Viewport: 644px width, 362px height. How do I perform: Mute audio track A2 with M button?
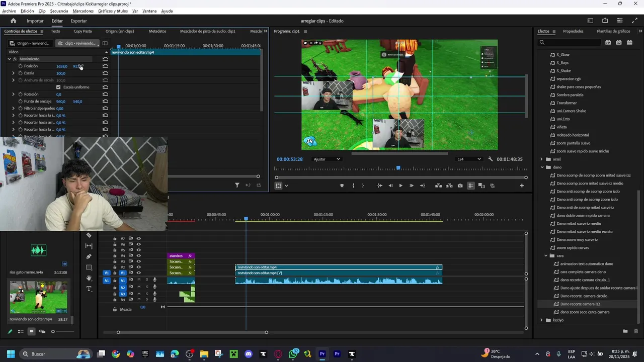pos(139,287)
